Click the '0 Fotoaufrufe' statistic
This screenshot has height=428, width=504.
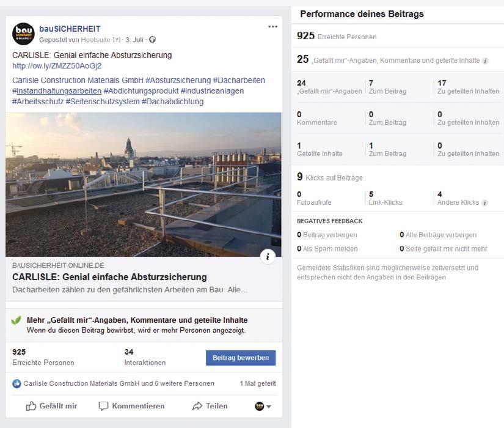click(x=315, y=198)
